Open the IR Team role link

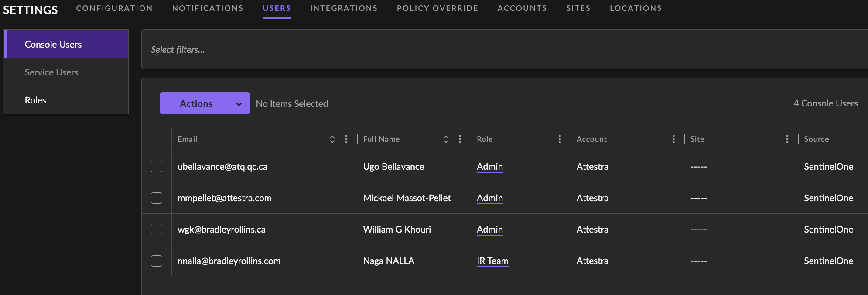pyautogui.click(x=492, y=261)
